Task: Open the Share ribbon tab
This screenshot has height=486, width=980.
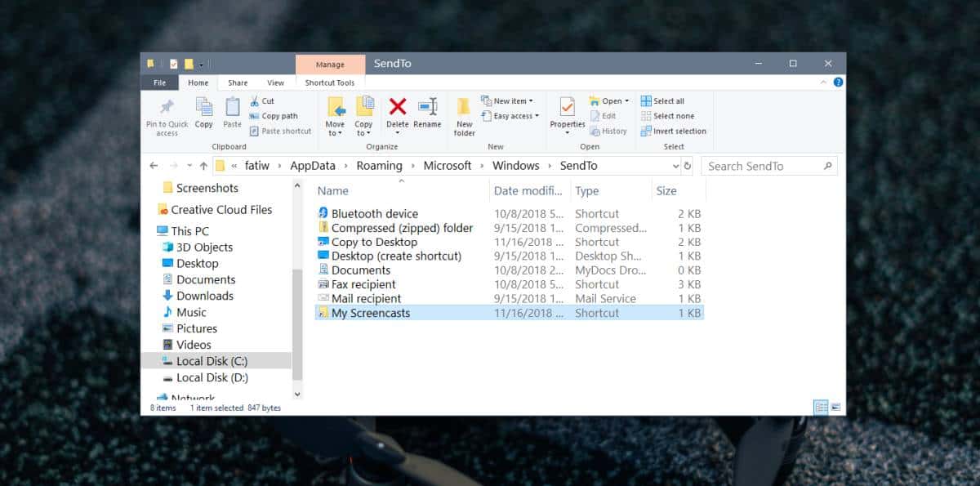Action: (x=238, y=82)
